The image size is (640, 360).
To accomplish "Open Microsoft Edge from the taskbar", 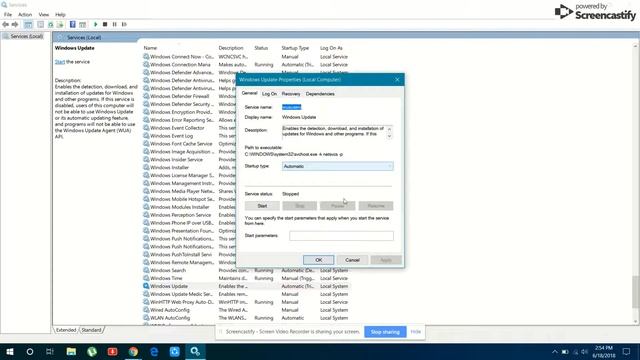I will tap(154, 351).
